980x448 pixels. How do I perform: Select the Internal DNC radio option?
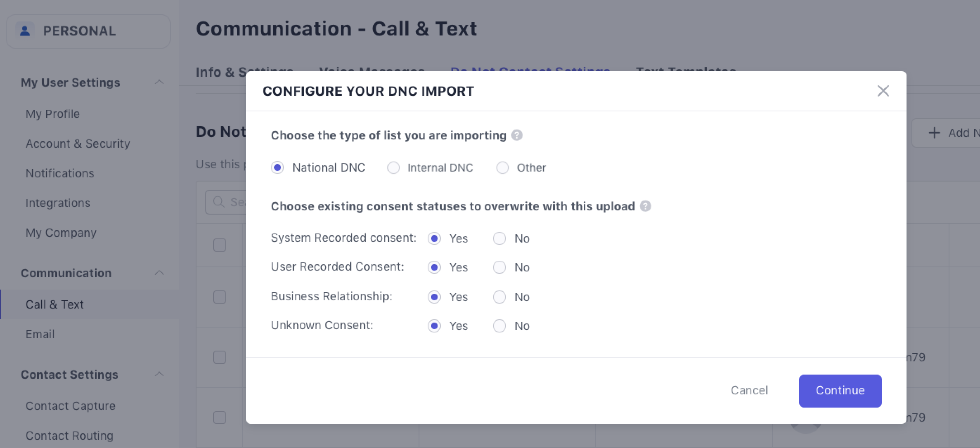pyautogui.click(x=393, y=168)
